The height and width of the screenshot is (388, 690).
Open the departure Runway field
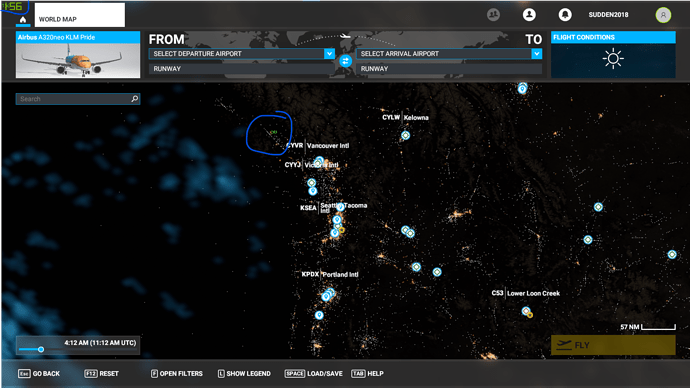click(241, 69)
